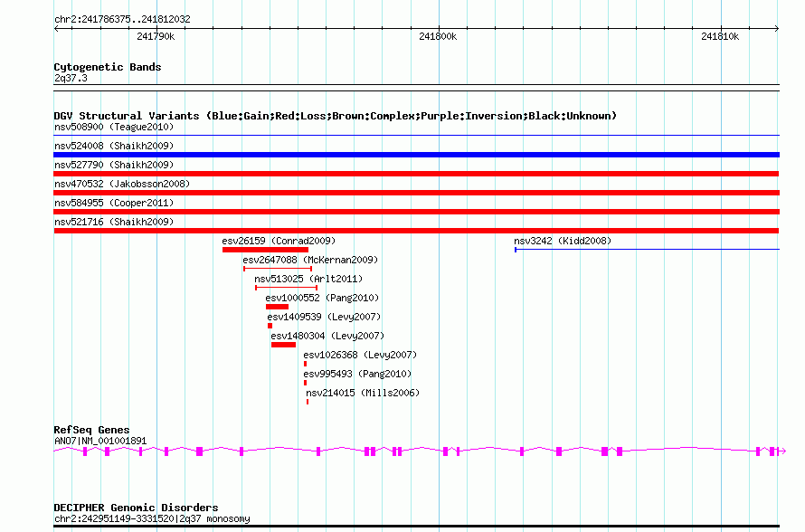Select variant label nsv521716 (Shaikh2009)
The width and height of the screenshot is (805, 532).
[x=114, y=222]
